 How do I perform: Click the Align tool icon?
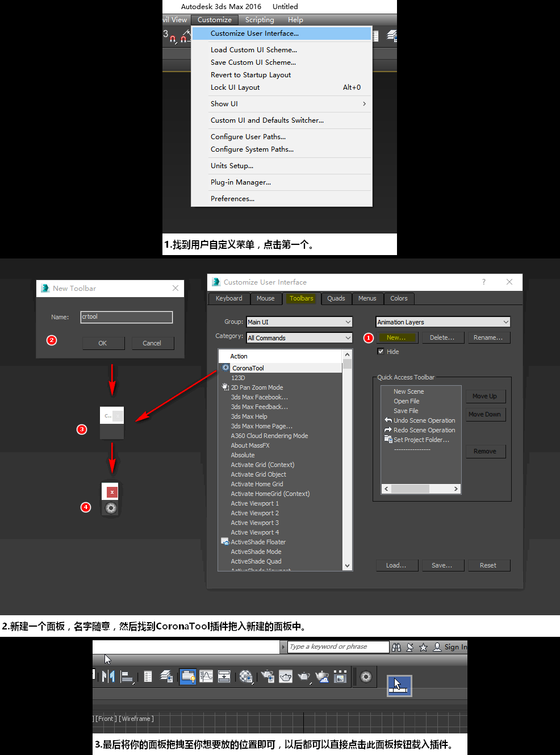coord(127,677)
